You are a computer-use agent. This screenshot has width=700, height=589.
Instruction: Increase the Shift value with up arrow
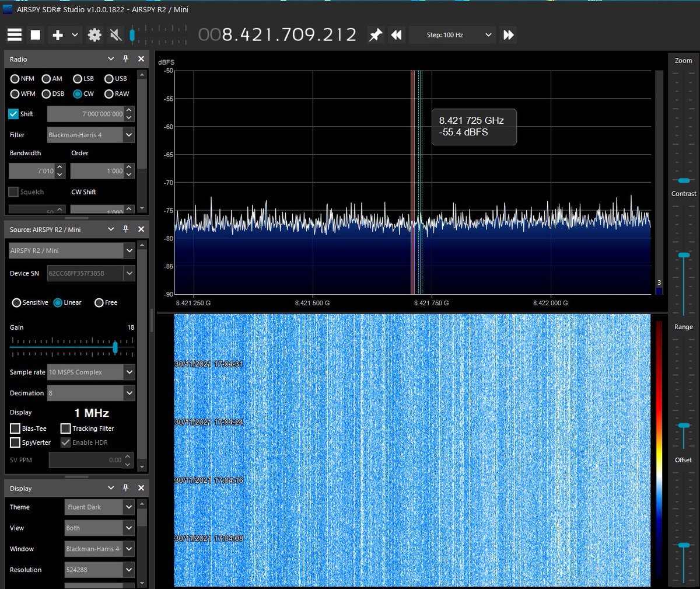tap(129, 110)
